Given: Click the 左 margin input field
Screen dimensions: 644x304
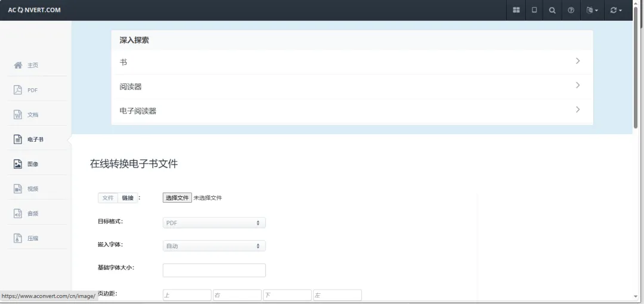Looking at the screenshot, I should coord(337,295).
